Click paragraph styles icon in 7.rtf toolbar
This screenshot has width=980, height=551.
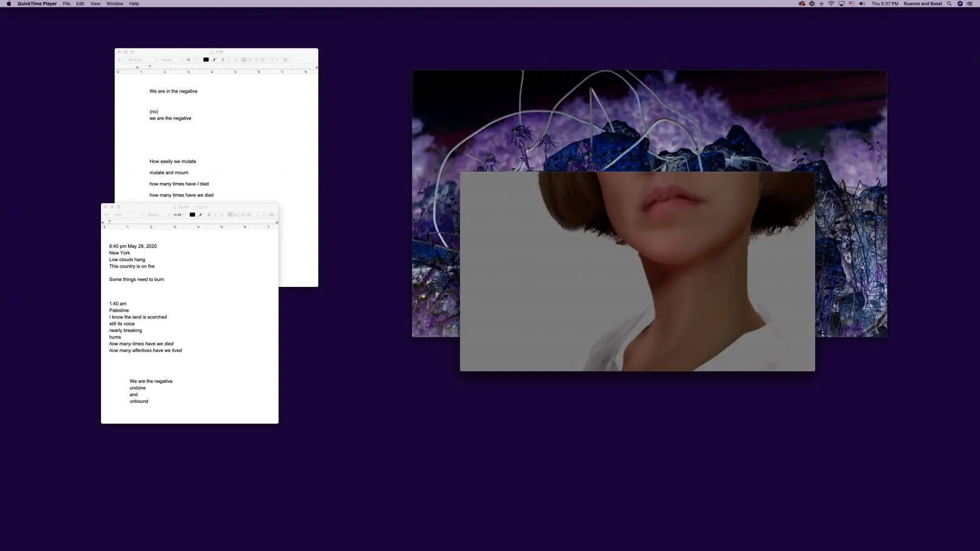coord(120,60)
